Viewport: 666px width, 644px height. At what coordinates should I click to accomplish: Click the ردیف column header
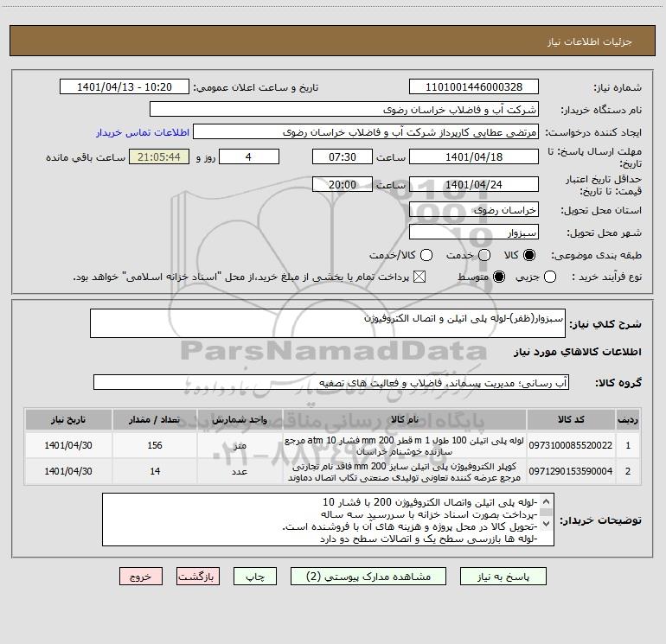coord(628,419)
